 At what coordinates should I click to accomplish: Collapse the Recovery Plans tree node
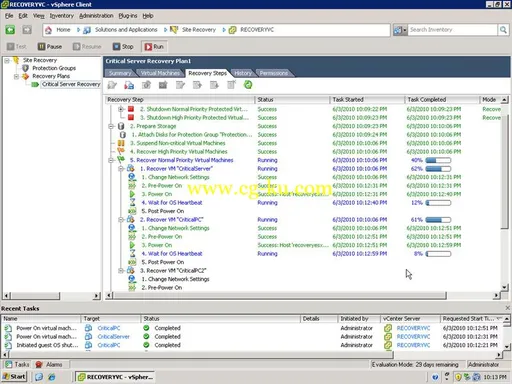point(16,77)
